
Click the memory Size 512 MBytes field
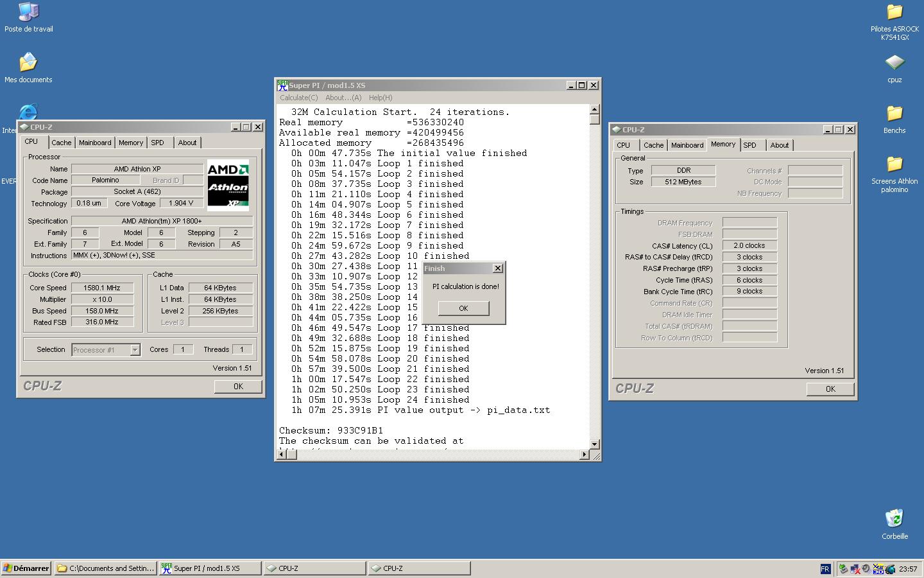click(683, 182)
